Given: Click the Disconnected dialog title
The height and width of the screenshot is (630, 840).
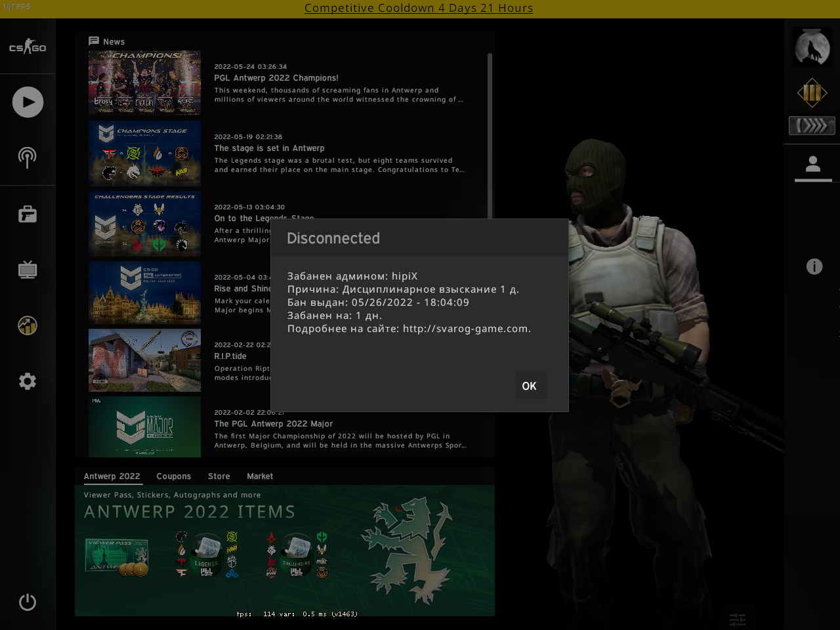Looking at the screenshot, I should 333,238.
